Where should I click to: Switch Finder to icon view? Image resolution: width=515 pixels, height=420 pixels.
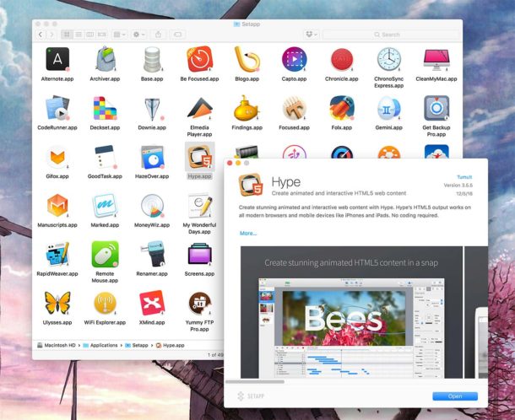[x=67, y=35]
